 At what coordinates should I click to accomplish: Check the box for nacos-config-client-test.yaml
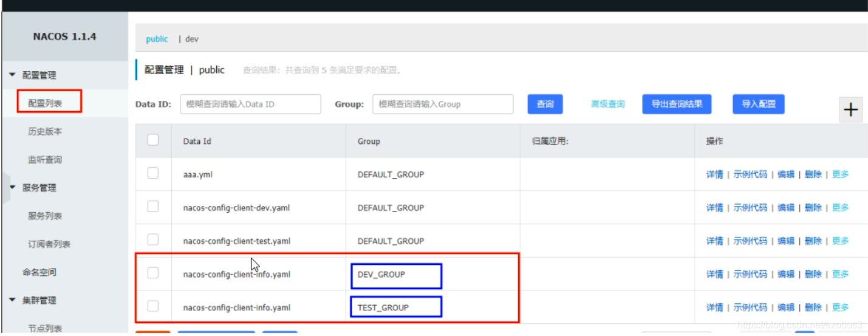click(153, 240)
